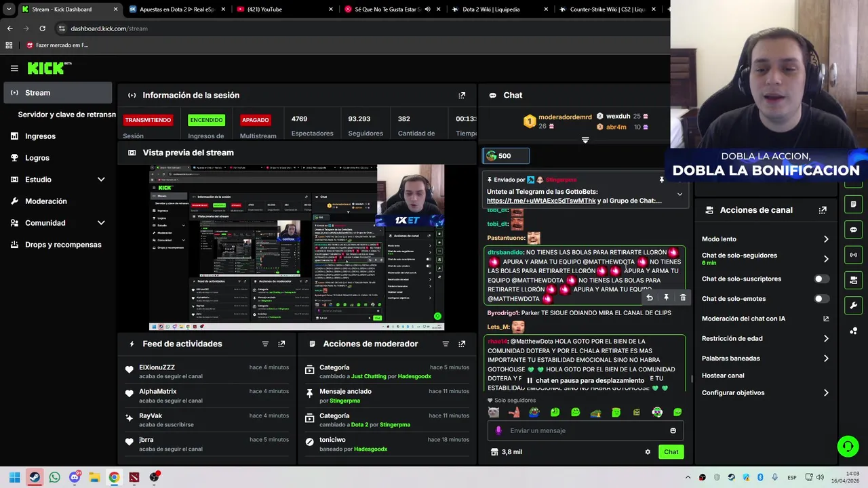The height and width of the screenshot is (488, 868).
Task: Open the hamburger menu beside Kick logo
Action: (x=14, y=68)
